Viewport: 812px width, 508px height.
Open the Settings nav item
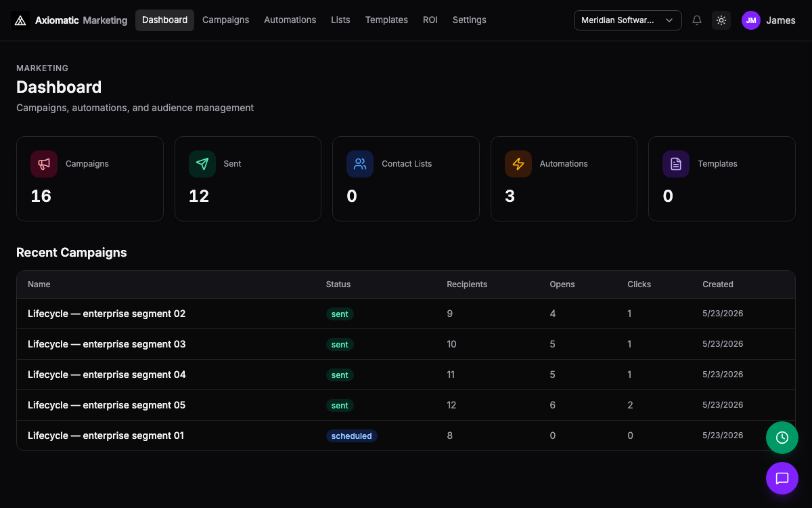pos(470,20)
